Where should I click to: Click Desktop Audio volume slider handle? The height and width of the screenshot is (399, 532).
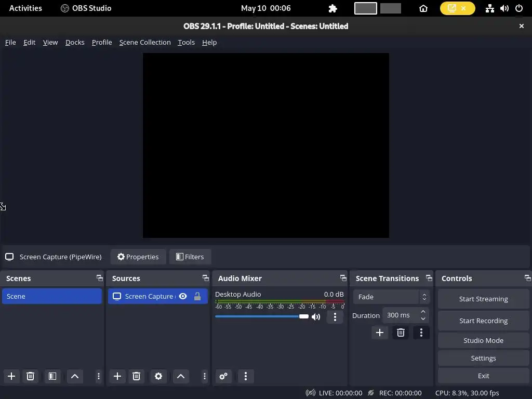click(x=303, y=316)
